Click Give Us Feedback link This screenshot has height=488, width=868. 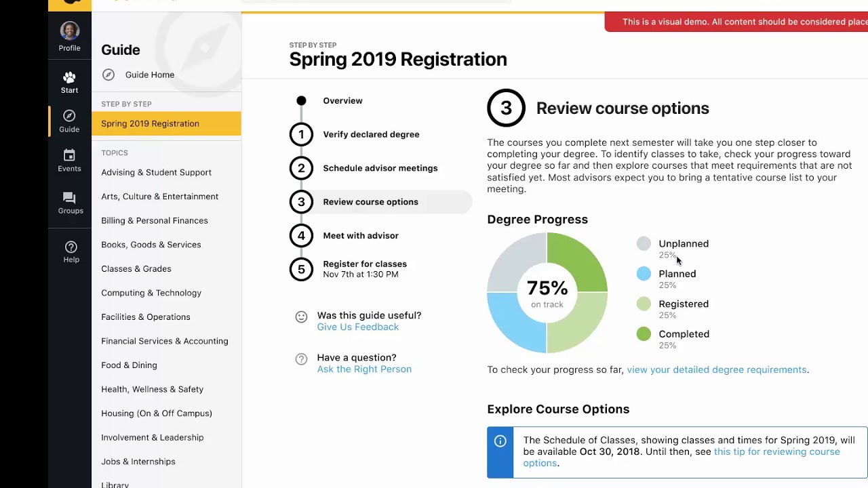(x=358, y=327)
